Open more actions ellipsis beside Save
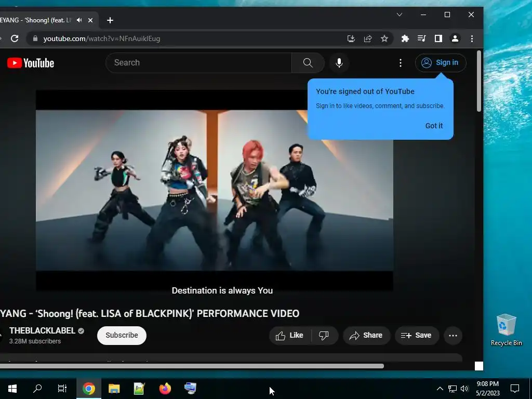Screen dimensions: 532x399 click(453, 336)
